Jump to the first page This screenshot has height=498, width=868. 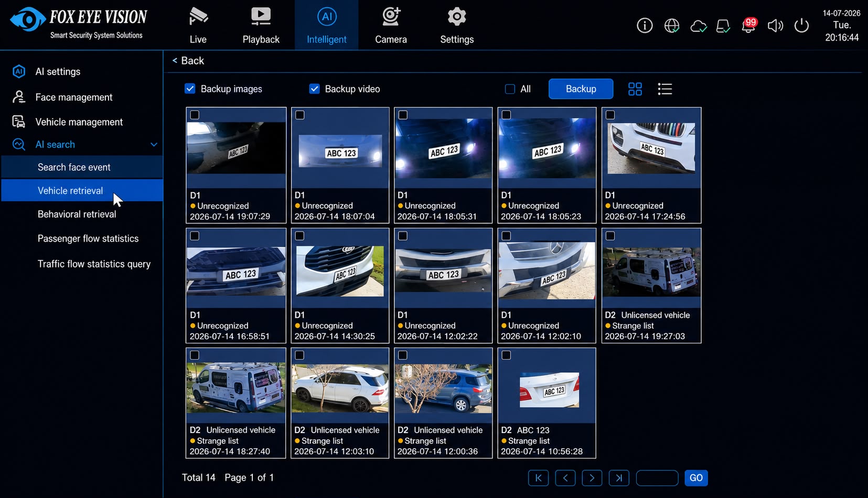[538, 478]
